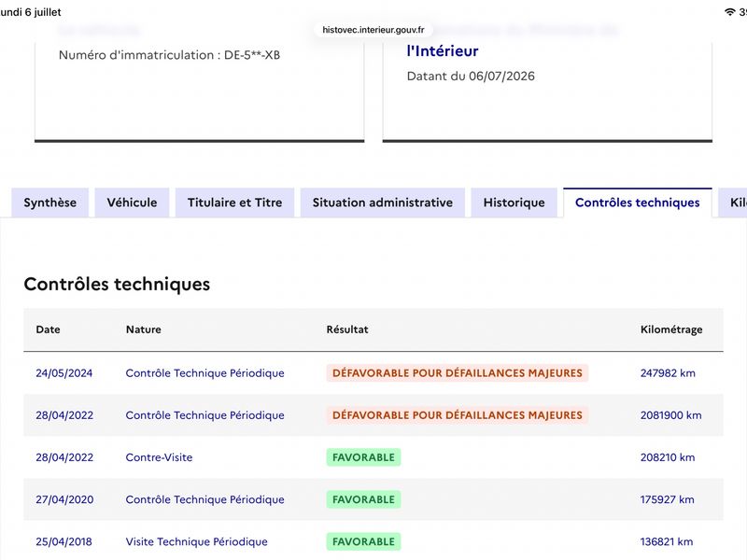Click the Datant du 06/07/2026 text
Image resolution: width=747 pixels, height=560 pixels.
click(x=471, y=77)
